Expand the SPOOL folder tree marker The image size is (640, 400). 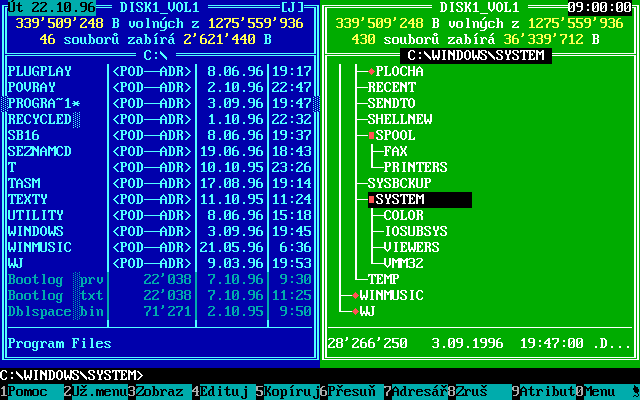[x=371, y=135]
